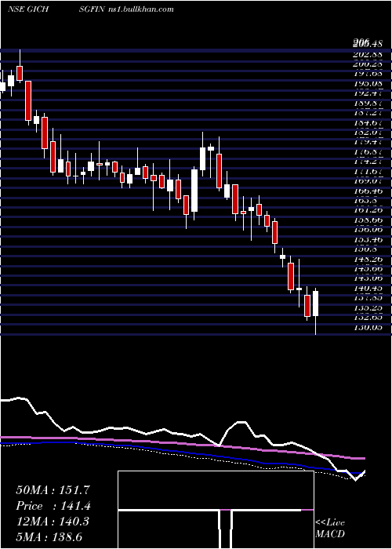Click the tall white candlestick mid-chart
The image size is (392, 549).
click(x=194, y=191)
